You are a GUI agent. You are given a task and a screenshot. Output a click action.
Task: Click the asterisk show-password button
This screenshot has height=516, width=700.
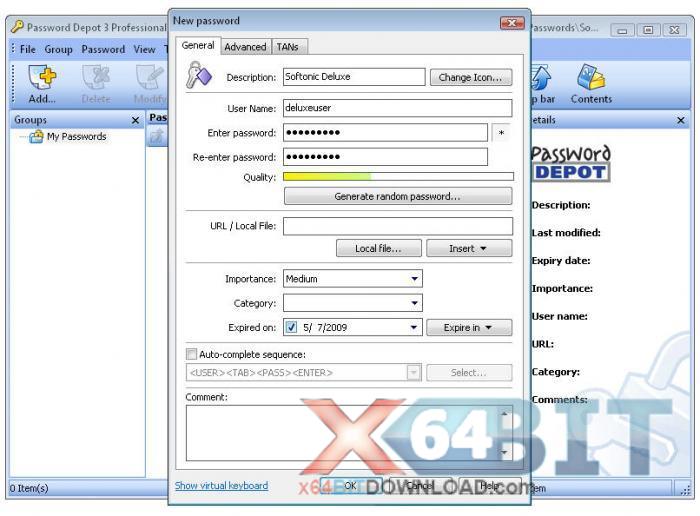(x=501, y=133)
